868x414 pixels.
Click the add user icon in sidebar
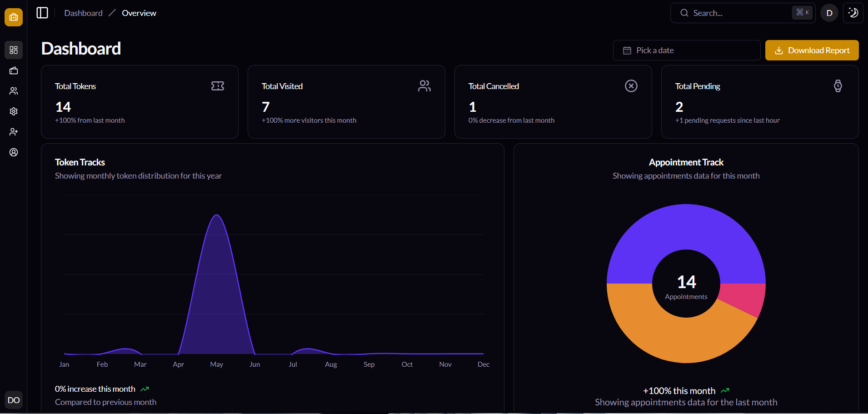14,132
